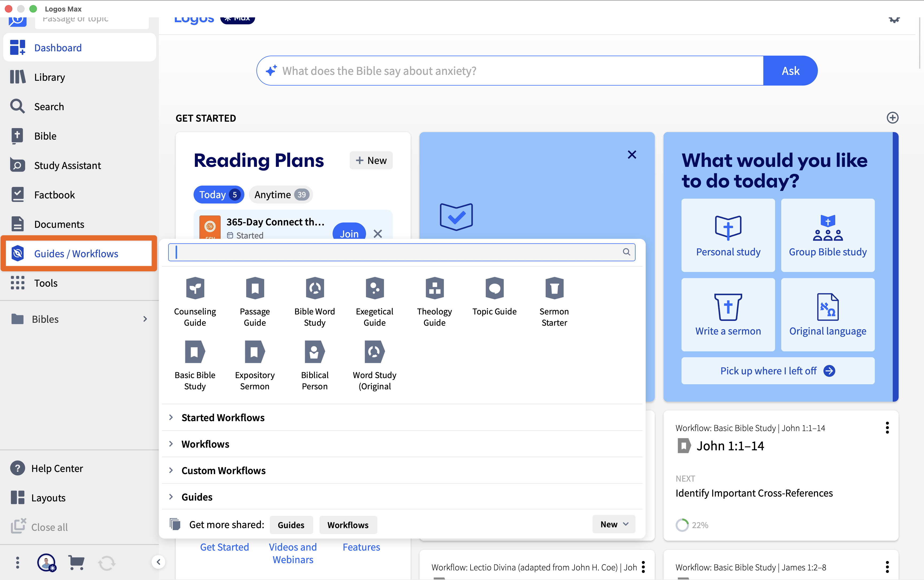
Task: Select Dashboard in the sidebar
Action: [79, 48]
